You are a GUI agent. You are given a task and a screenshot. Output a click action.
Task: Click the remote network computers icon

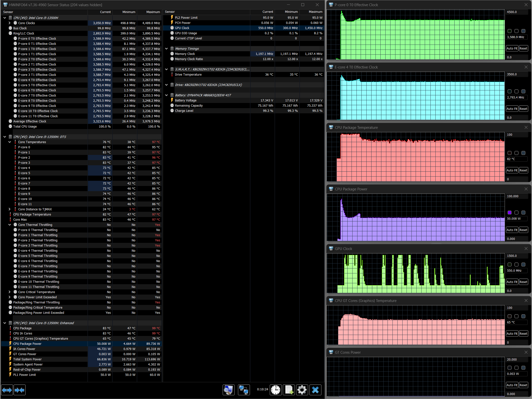[244, 390]
